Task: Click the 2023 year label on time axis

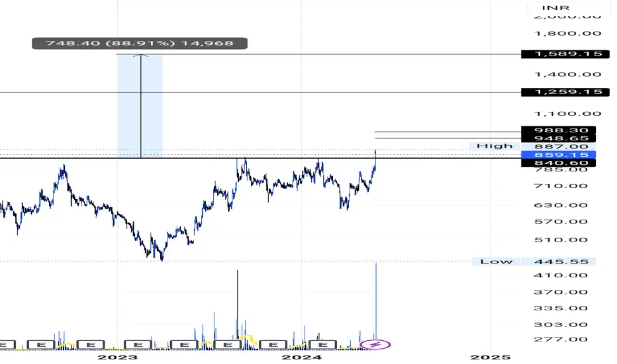Action: click(x=117, y=357)
